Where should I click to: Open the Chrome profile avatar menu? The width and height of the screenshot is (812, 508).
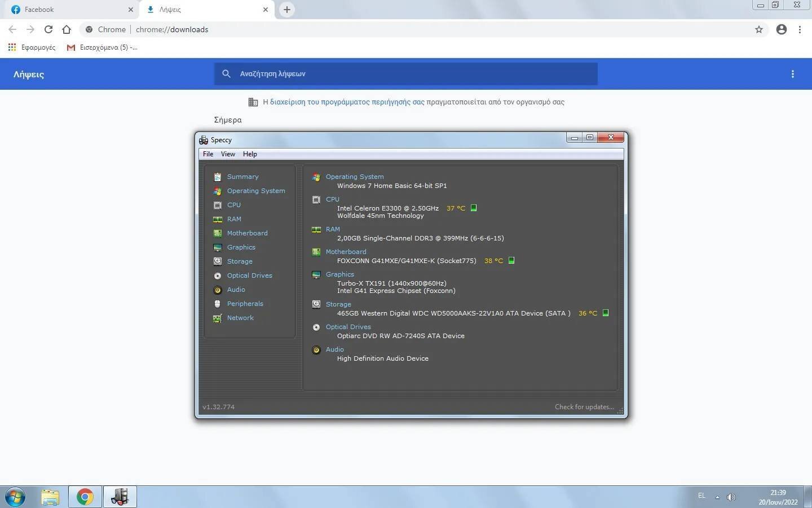pos(782,29)
